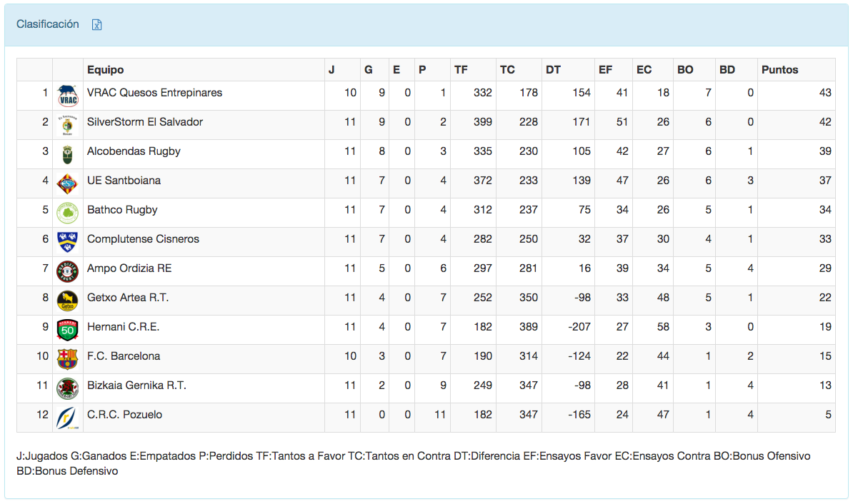The image size is (853, 504).
Task: Select the Clasificación panel title
Action: pos(48,24)
